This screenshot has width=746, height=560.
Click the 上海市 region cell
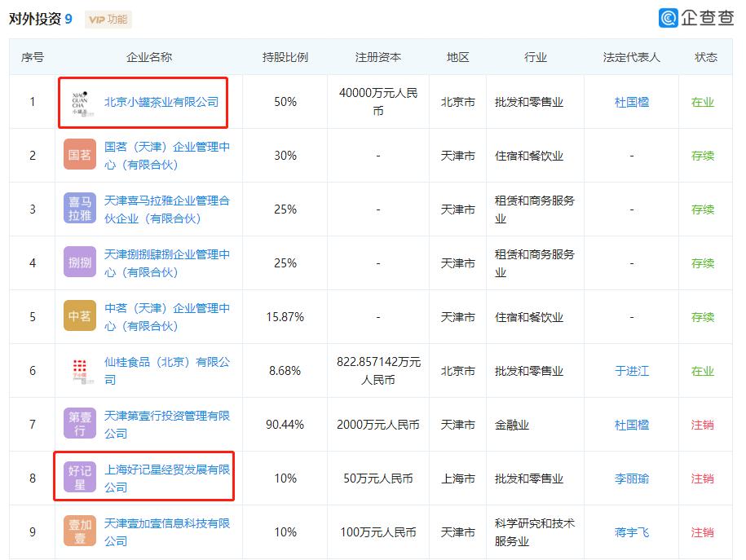click(x=457, y=478)
